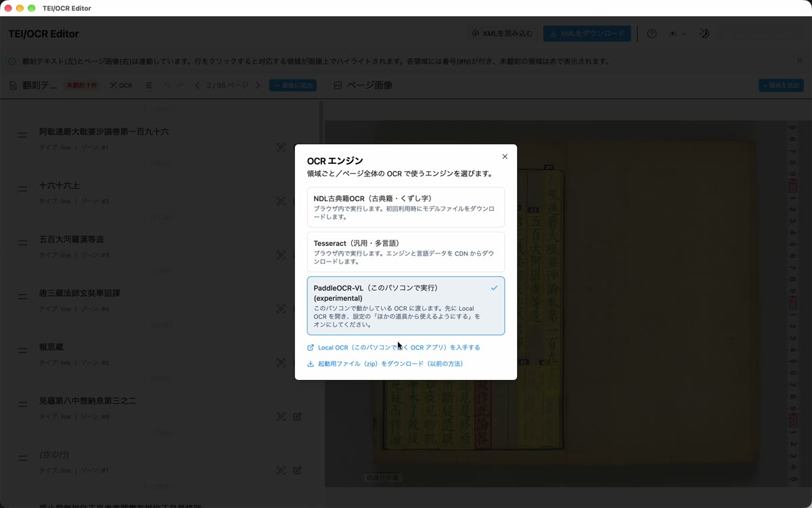
Task: Toggle the dark mode theme icon
Action: [x=704, y=34]
